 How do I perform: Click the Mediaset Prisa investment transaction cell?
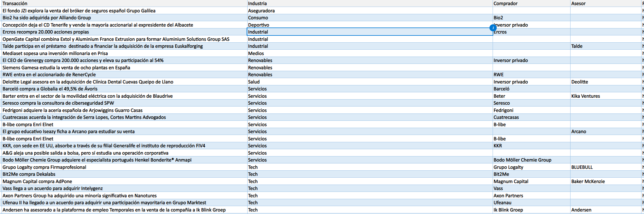coord(124,53)
